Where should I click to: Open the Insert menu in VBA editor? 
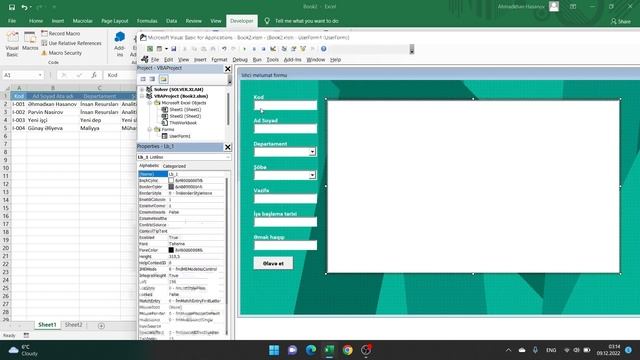tap(200, 60)
